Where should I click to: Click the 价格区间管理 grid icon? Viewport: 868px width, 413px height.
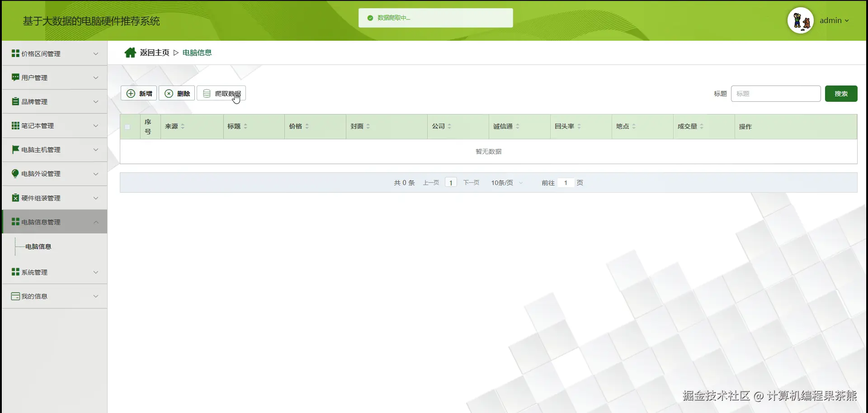15,53
